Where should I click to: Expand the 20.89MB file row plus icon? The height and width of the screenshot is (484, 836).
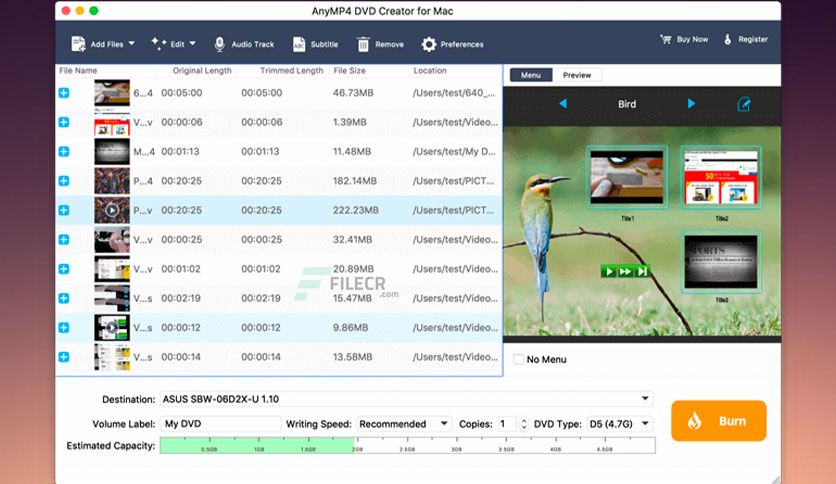pos(64,269)
